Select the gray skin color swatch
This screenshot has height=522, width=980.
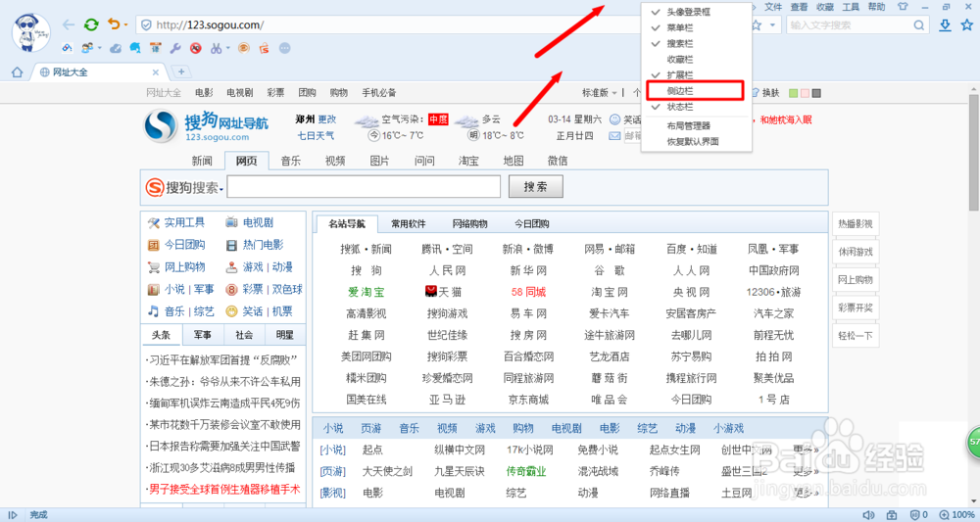[x=816, y=93]
